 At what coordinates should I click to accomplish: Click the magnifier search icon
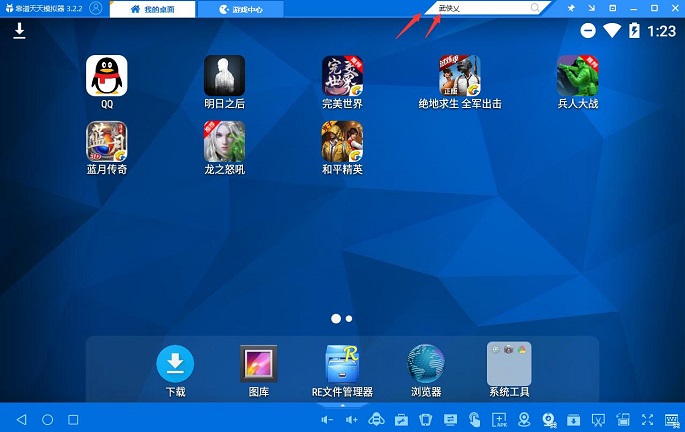click(535, 8)
